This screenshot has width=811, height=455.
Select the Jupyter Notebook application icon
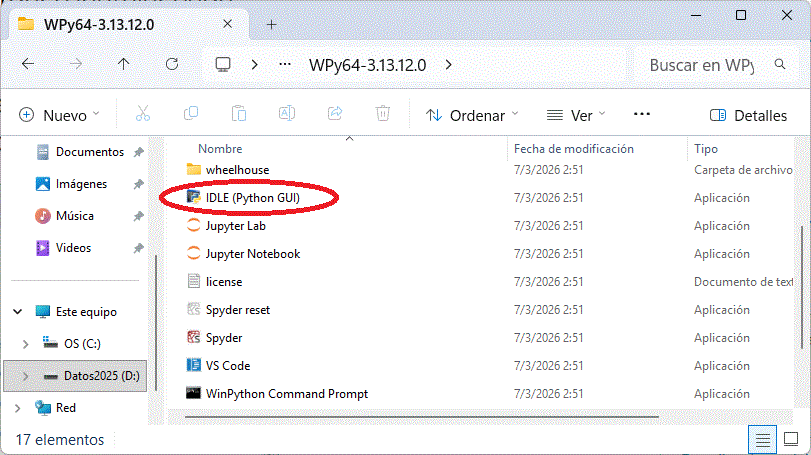pyautogui.click(x=193, y=253)
